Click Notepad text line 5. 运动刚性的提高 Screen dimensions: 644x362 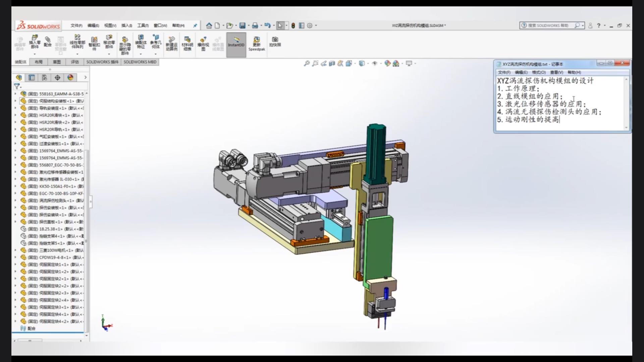pos(528,120)
